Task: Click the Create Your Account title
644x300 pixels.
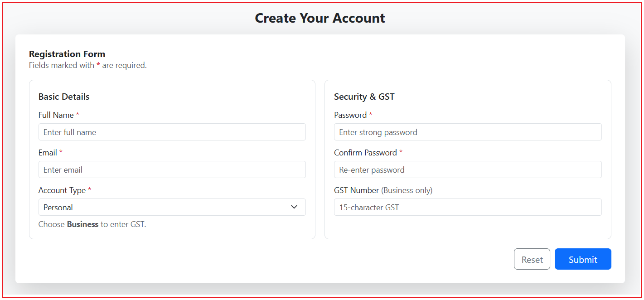Action: 320,18
